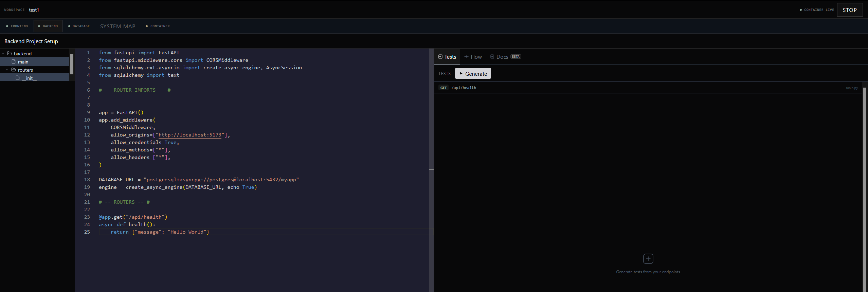Click the TESTS label beside Generate
Viewport: 868px width, 292px height.
pyautogui.click(x=444, y=74)
